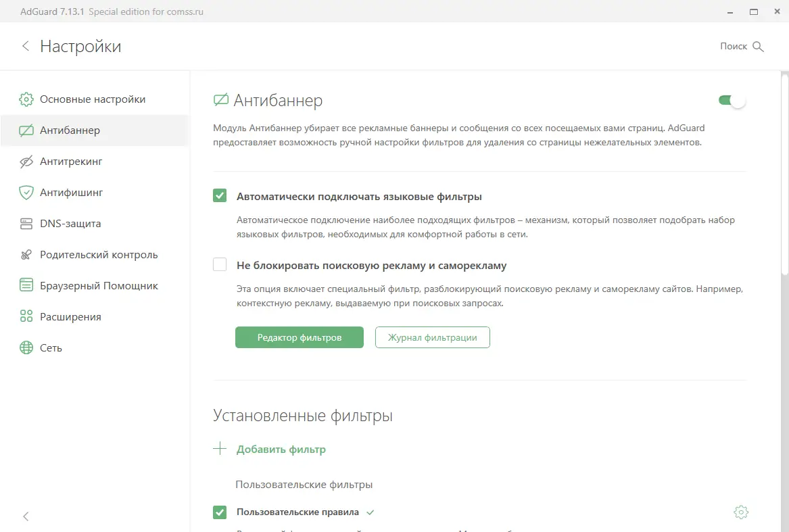Go to Расширения section
789x532 pixels.
(x=95, y=316)
